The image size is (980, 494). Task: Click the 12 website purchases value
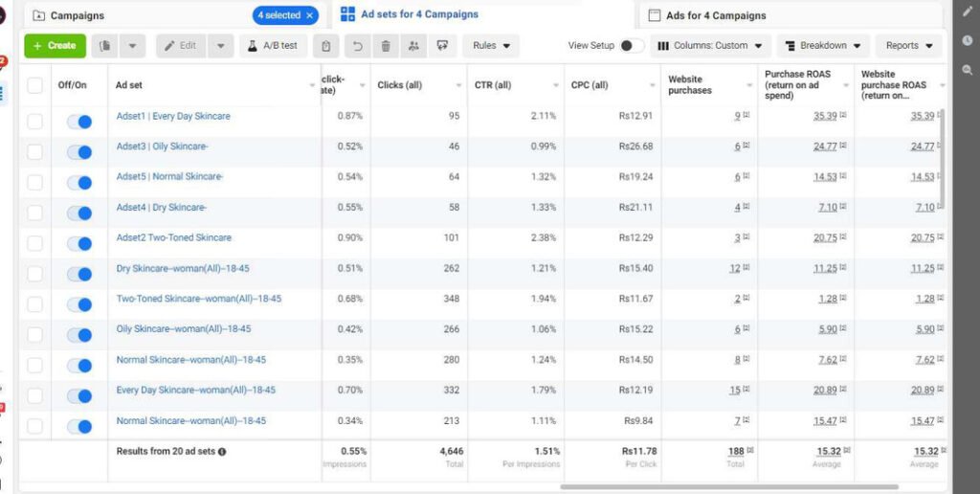[x=735, y=268]
